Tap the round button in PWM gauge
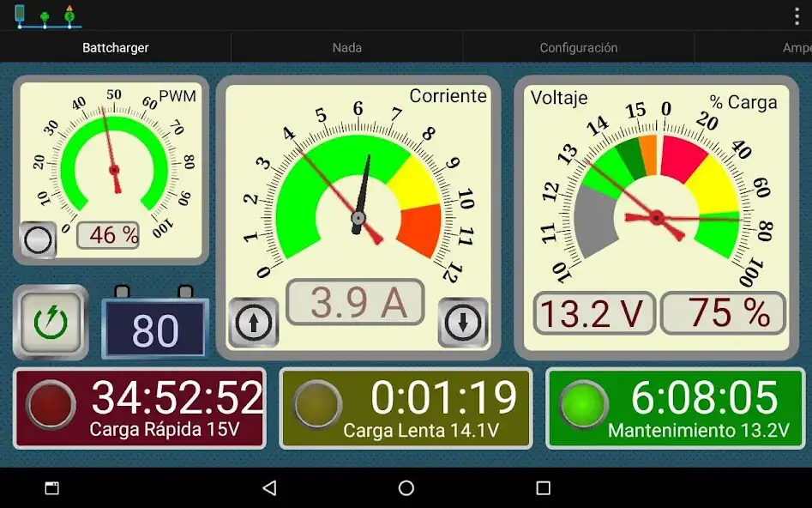The width and height of the screenshot is (812, 508). point(38,240)
